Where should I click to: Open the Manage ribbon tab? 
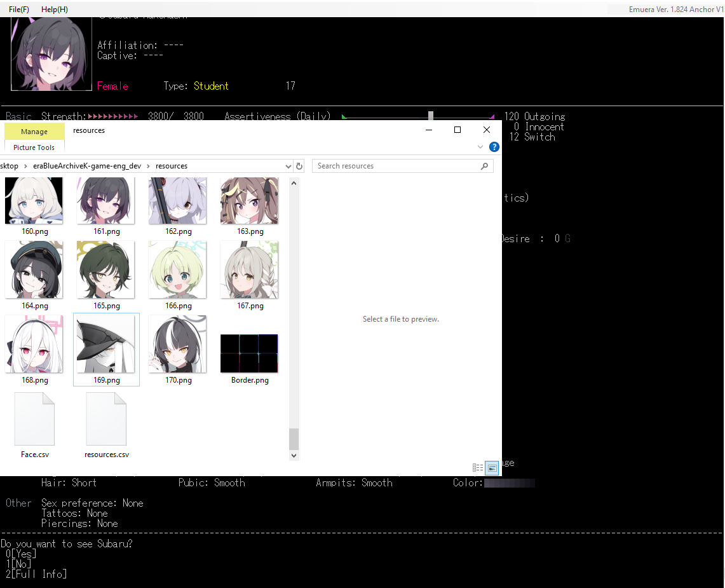point(34,132)
